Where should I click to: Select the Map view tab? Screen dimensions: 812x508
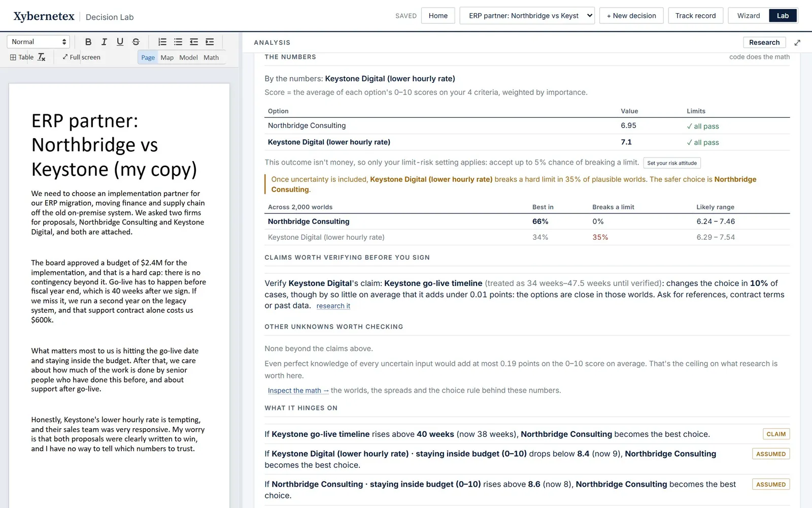167,57
